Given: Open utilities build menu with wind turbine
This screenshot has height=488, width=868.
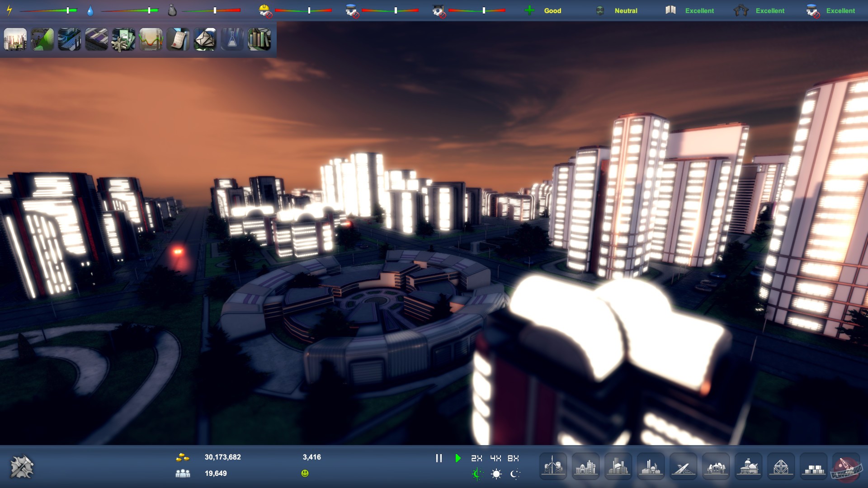Looking at the screenshot, I should click(553, 467).
